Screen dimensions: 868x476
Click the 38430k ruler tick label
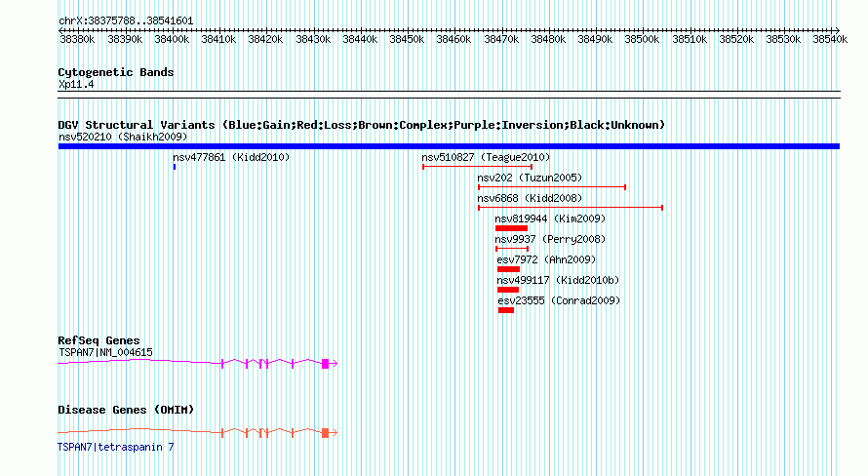tap(313, 39)
